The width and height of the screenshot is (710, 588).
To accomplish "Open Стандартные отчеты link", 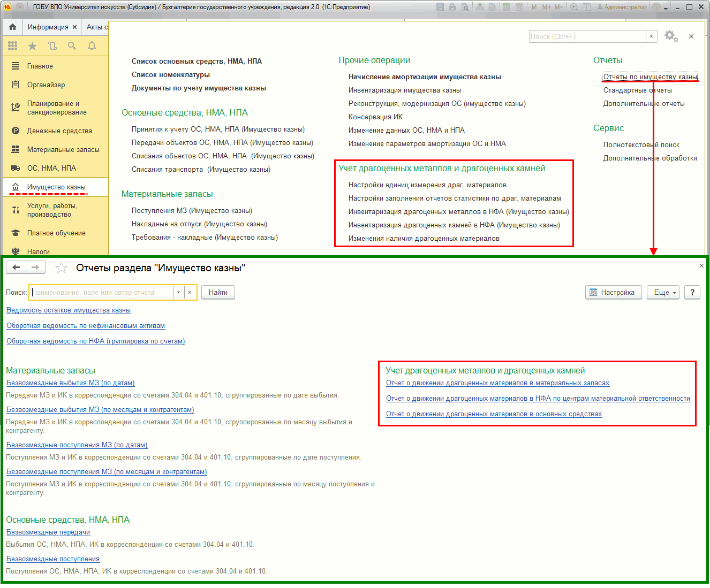I will tap(637, 90).
